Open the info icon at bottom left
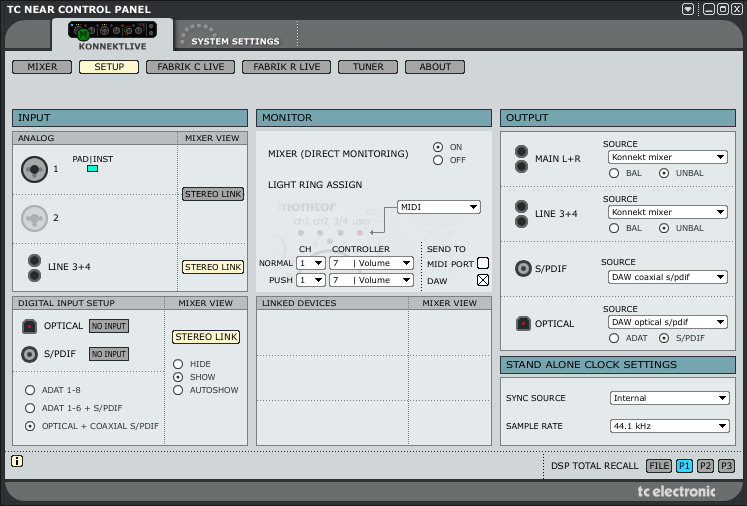The width and height of the screenshot is (747, 506). [17, 461]
